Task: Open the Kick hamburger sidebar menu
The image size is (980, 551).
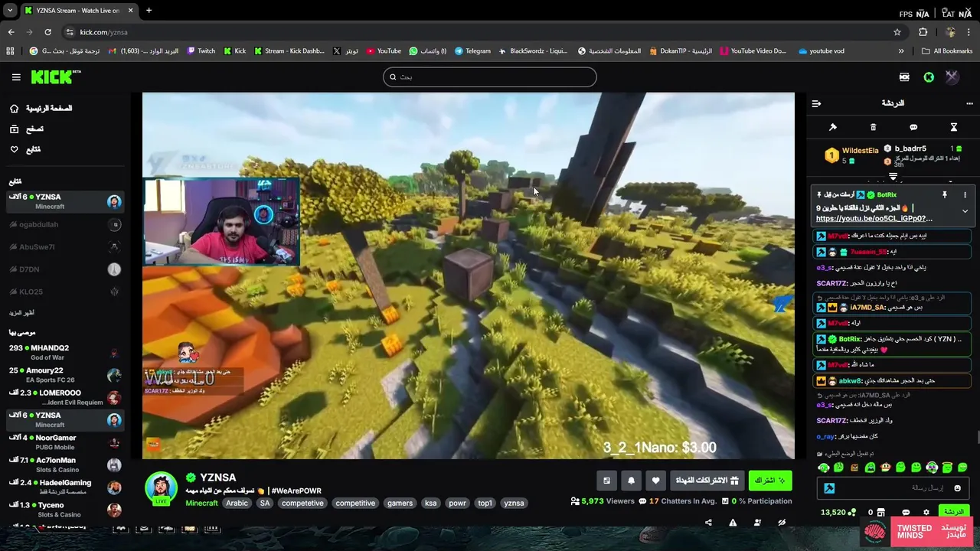Action: click(16, 77)
